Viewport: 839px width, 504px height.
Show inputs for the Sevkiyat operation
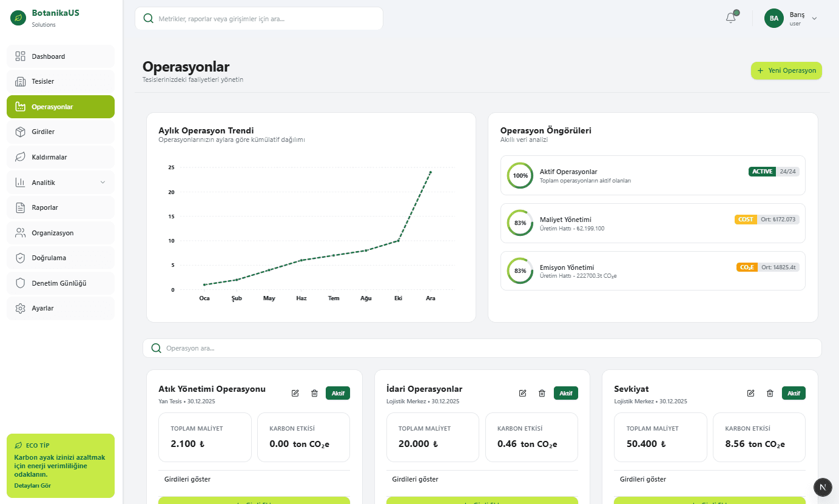pyautogui.click(x=642, y=479)
